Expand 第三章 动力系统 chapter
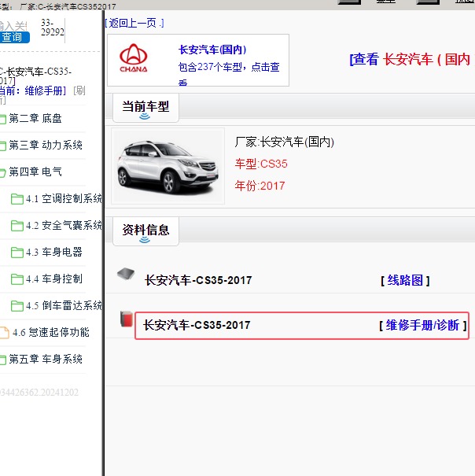 click(x=46, y=145)
